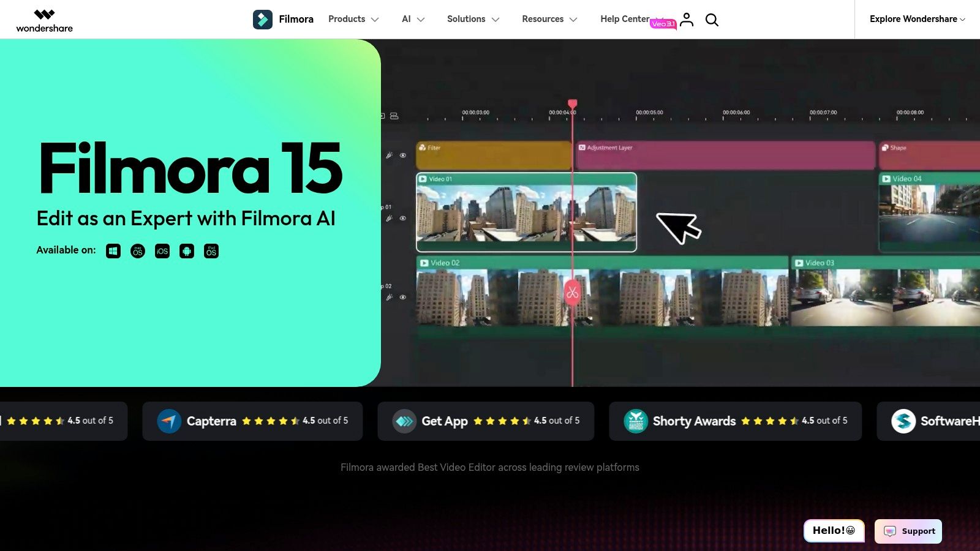Click the red timeline playhead marker
This screenshot has width=980, height=551.
coord(573,104)
